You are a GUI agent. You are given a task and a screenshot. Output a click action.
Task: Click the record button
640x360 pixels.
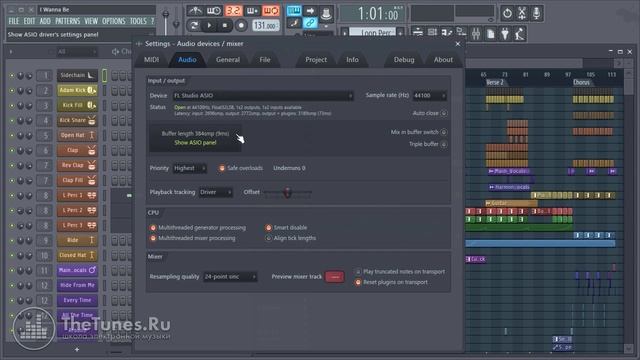[241, 25]
